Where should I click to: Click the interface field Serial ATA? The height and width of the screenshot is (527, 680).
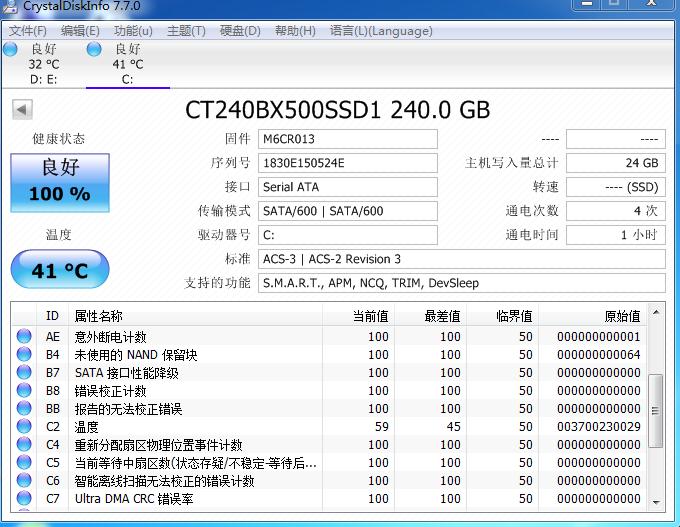pyautogui.click(x=347, y=187)
